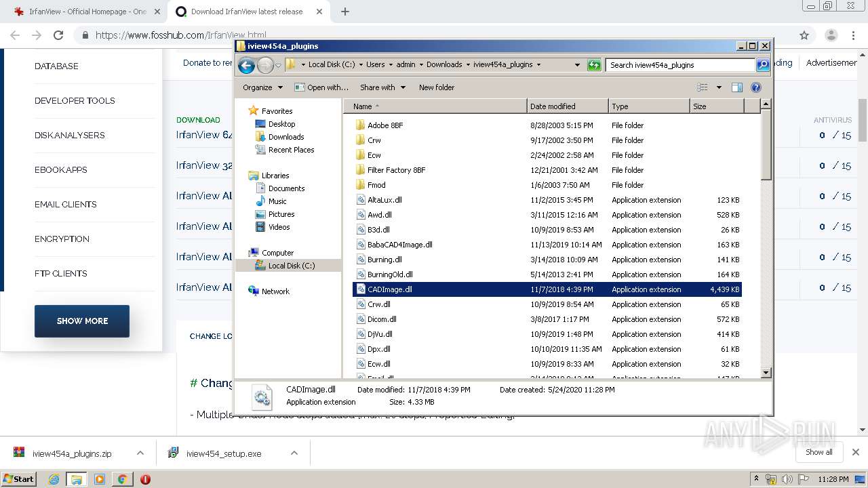Click Search iview454a_plugins input field

coord(680,65)
